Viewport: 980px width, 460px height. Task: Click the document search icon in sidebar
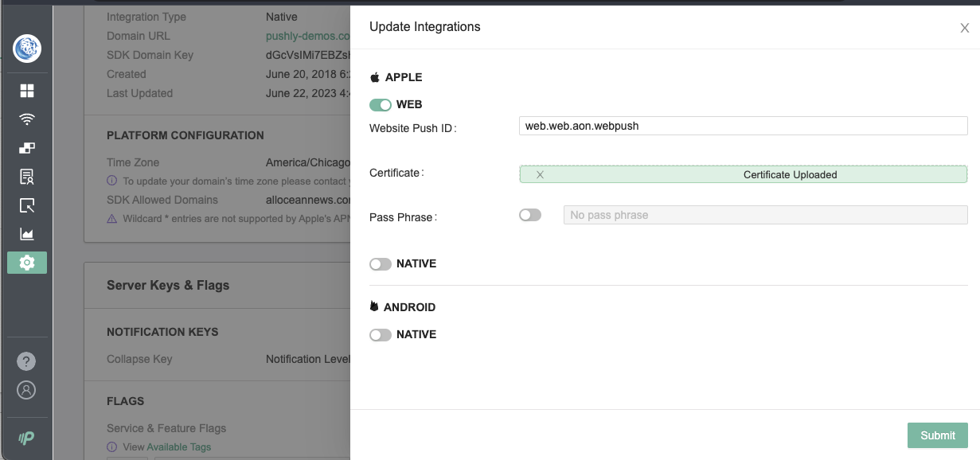coord(27,177)
